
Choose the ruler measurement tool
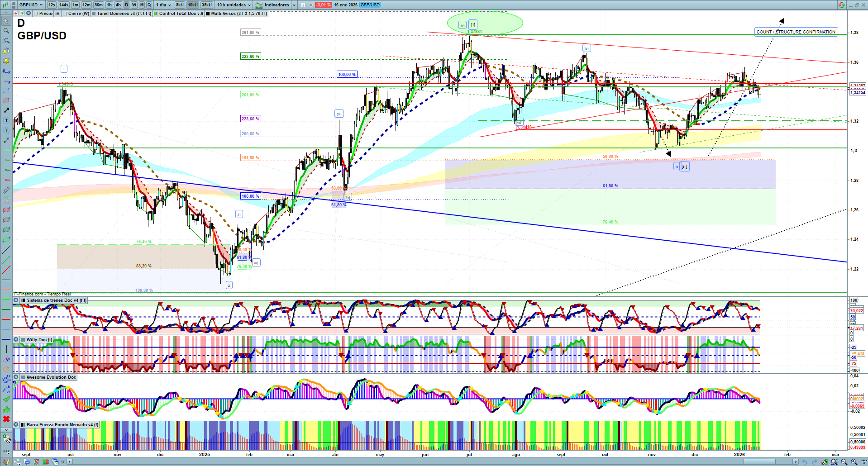[6, 190]
